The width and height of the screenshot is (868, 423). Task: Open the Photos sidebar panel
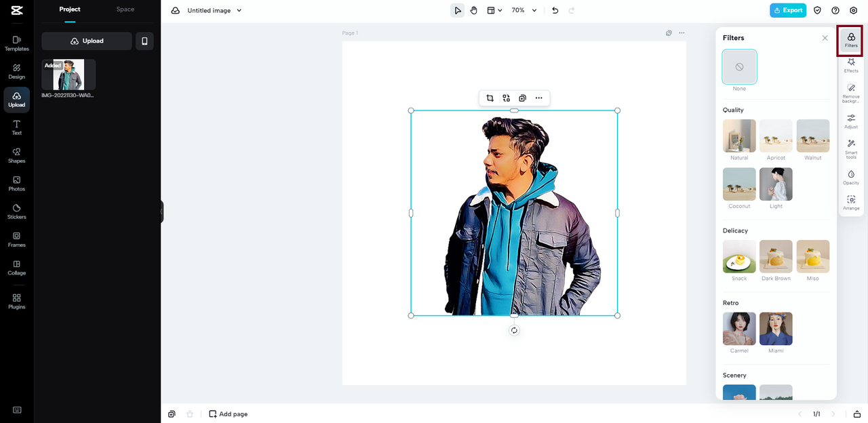(x=17, y=184)
